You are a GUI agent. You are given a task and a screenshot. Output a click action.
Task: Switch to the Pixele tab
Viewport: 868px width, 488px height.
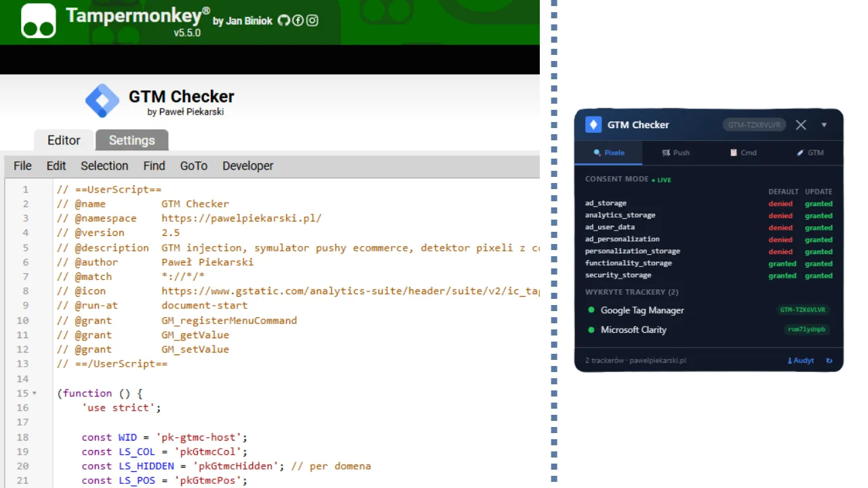(608, 152)
